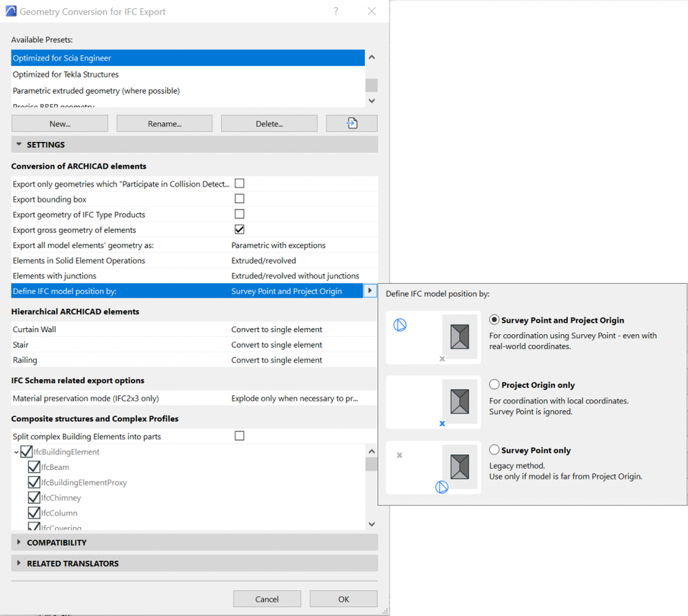This screenshot has height=616, width=688.
Task: Click the presets list scroll down arrow
Action: (372, 101)
